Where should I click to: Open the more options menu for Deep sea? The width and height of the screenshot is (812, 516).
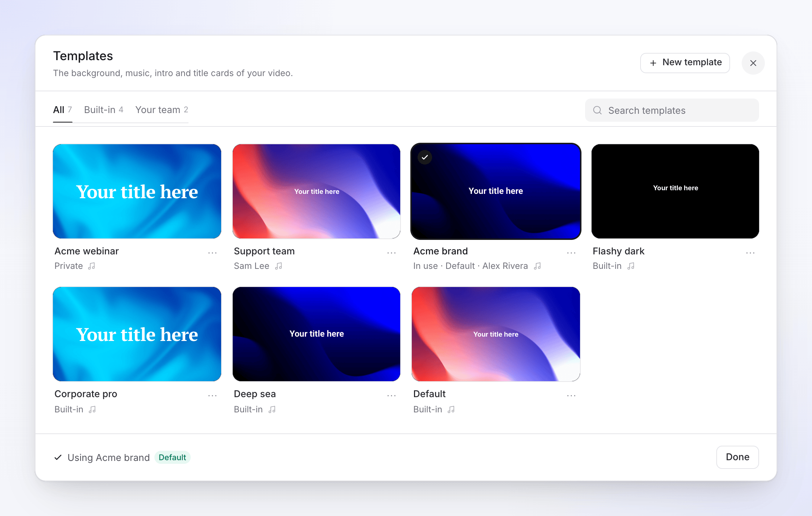(x=391, y=395)
